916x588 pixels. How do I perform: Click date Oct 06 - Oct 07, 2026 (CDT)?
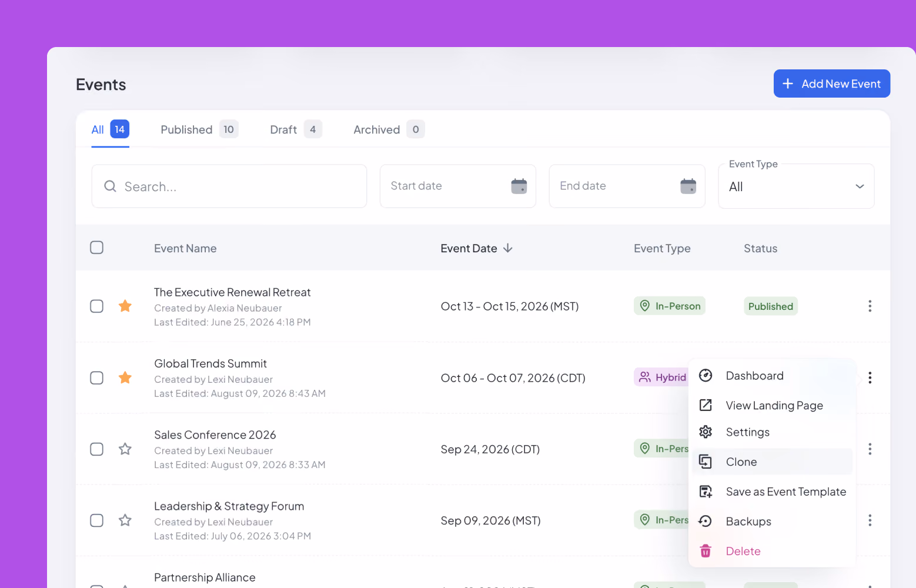click(x=513, y=378)
